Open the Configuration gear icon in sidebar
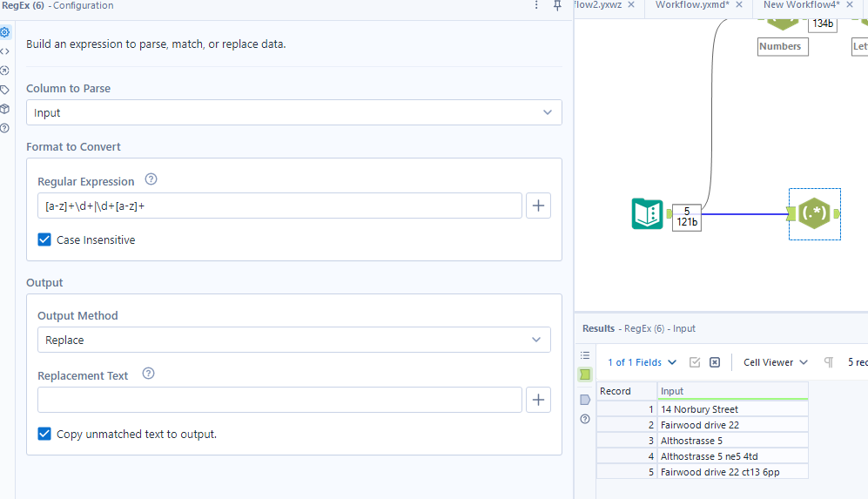Image resolution: width=868 pixels, height=499 pixels. pyautogui.click(x=5, y=32)
